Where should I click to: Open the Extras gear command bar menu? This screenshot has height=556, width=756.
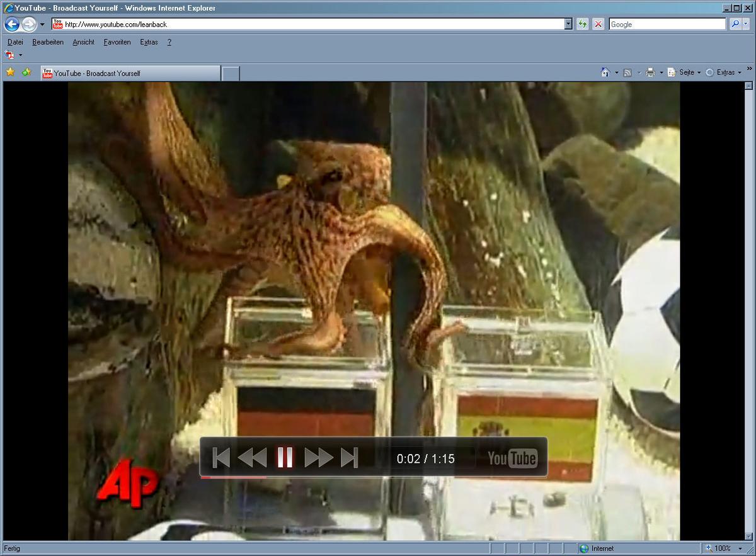click(x=723, y=72)
